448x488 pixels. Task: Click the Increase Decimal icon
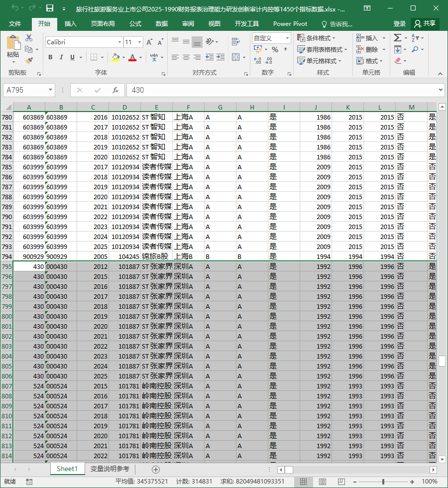[x=258, y=60]
